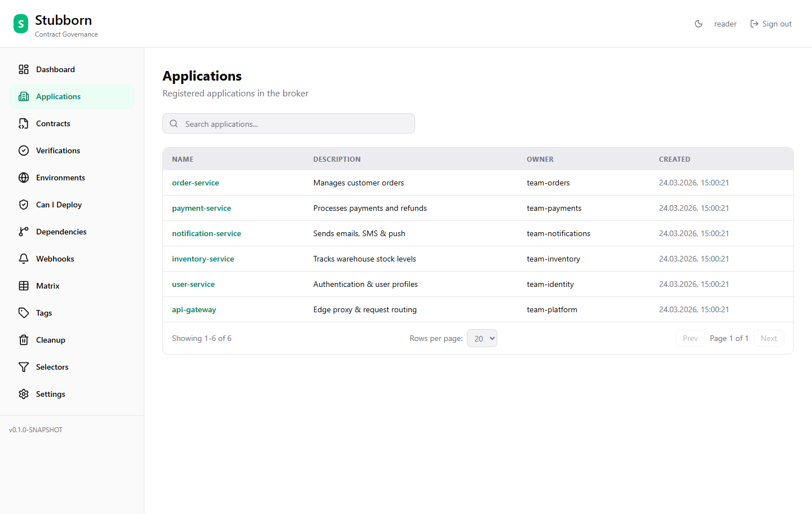Select the Dashboard icon in sidebar

pos(23,69)
